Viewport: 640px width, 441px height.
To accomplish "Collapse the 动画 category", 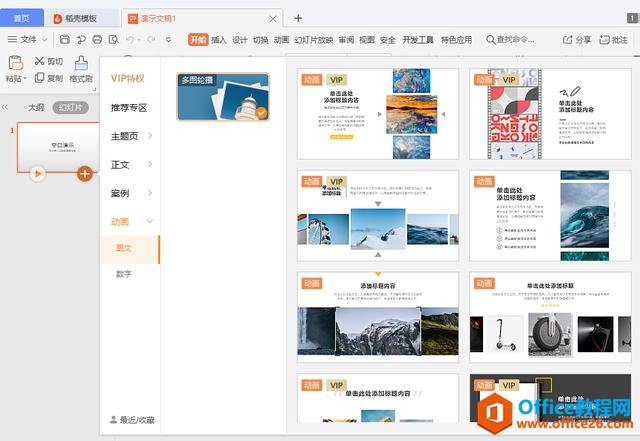I will [x=130, y=221].
